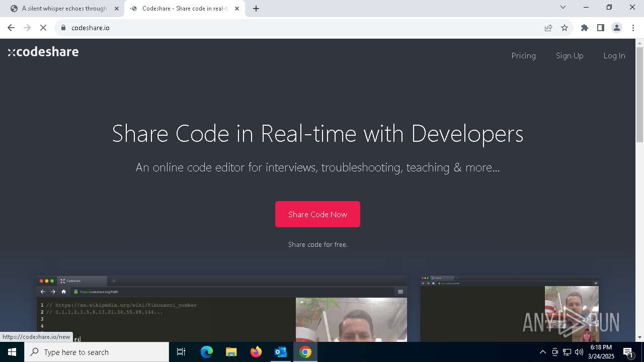Expand the tab search chevron
This screenshot has height=362, width=644.
tap(563, 7)
